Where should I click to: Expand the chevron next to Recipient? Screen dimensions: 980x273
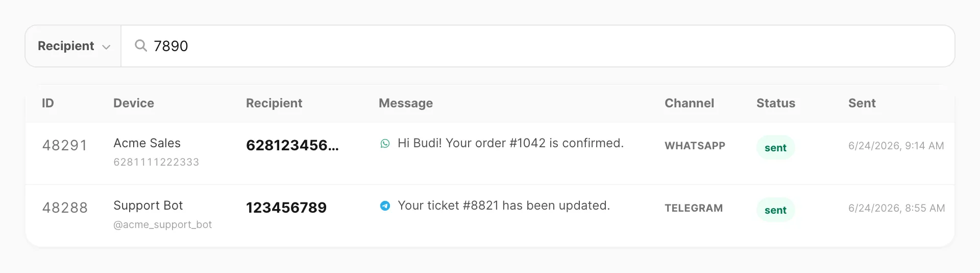point(106,47)
